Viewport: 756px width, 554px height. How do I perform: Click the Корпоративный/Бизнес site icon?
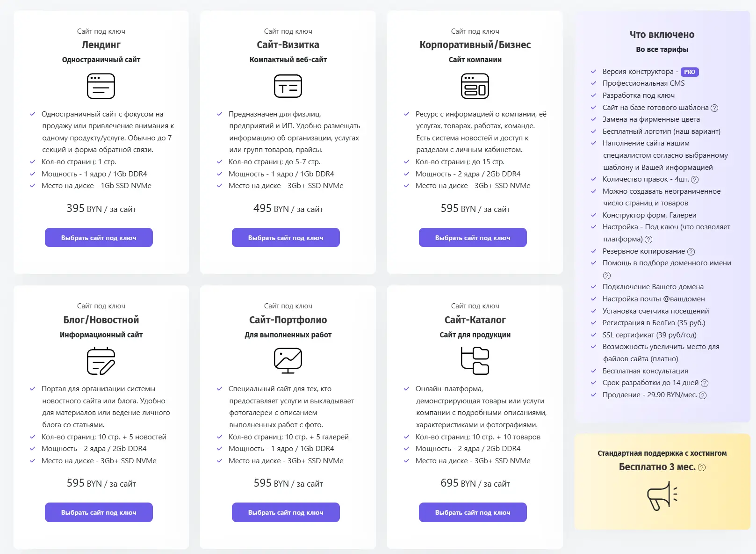click(475, 86)
